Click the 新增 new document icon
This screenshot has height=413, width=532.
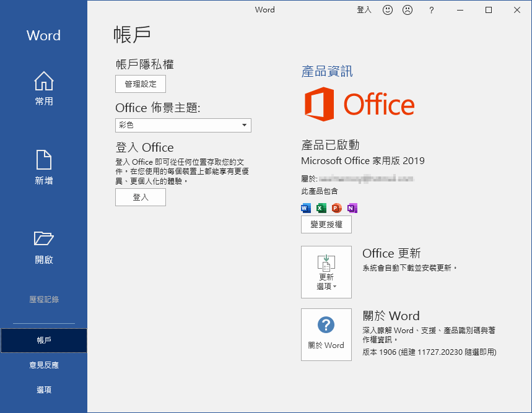click(x=43, y=160)
